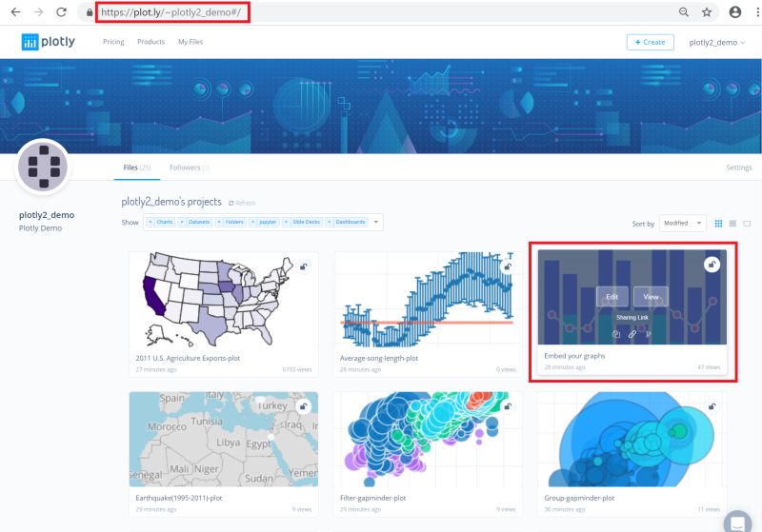Click Edit on Embed your graphs
Screen dimensions: 762x532
612,297
